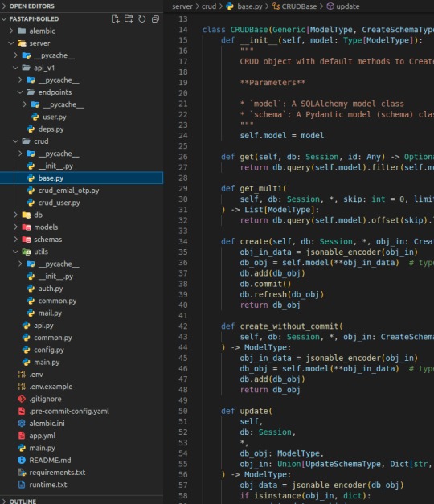Select base.py in the crud folder
This screenshot has height=504, width=434.
[x=82, y=178]
